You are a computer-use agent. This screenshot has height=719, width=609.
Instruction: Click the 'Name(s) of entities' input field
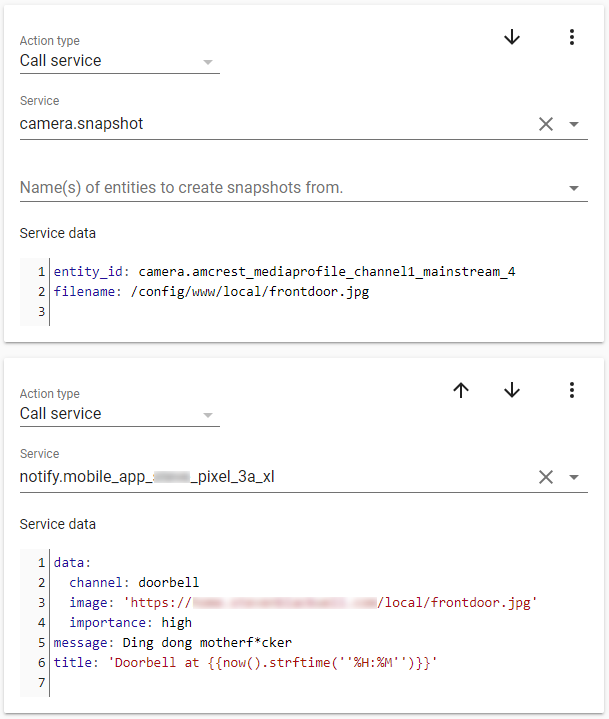point(280,188)
